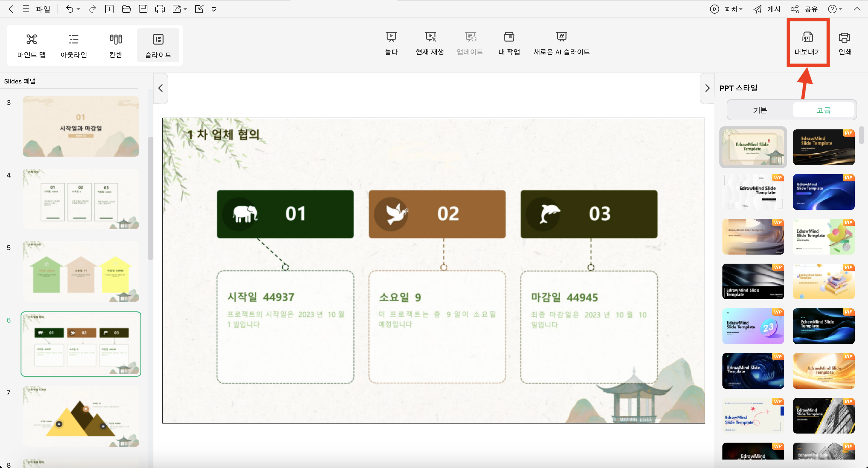Click the 시작일 44937 heading
This screenshot has height=468, width=868.
pyautogui.click(x=261, y=297)
